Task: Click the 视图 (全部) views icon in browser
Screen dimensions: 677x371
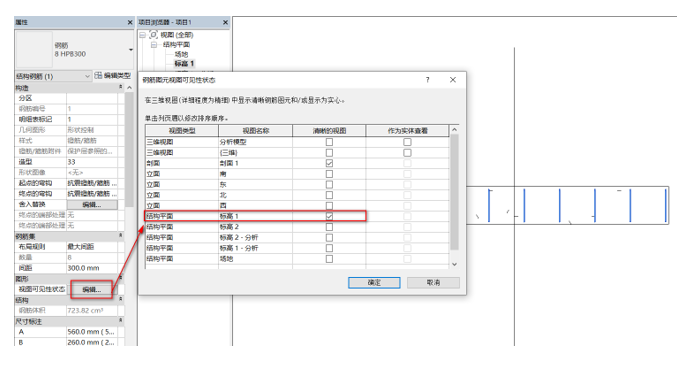Action: 153,35
